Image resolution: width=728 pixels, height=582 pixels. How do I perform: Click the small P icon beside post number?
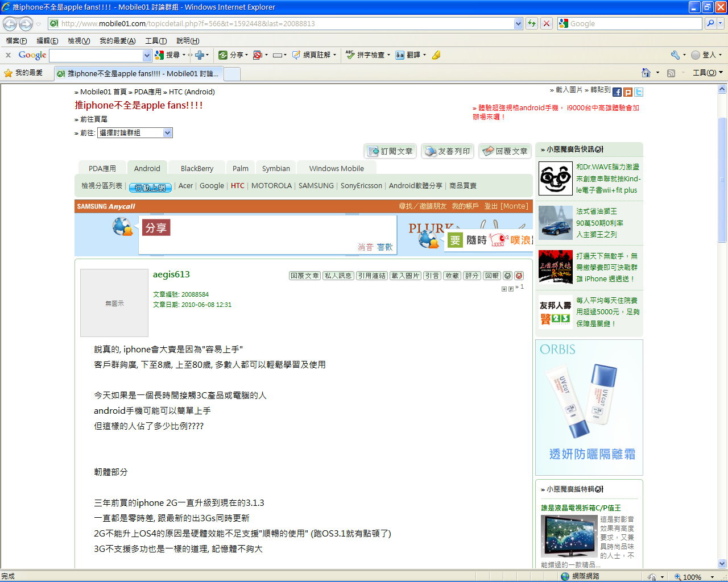point(511,289)
